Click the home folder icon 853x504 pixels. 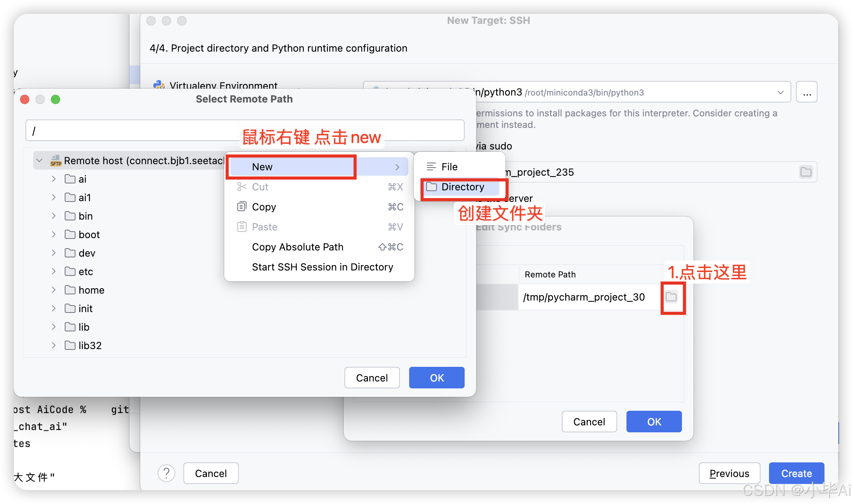[70, 290]
